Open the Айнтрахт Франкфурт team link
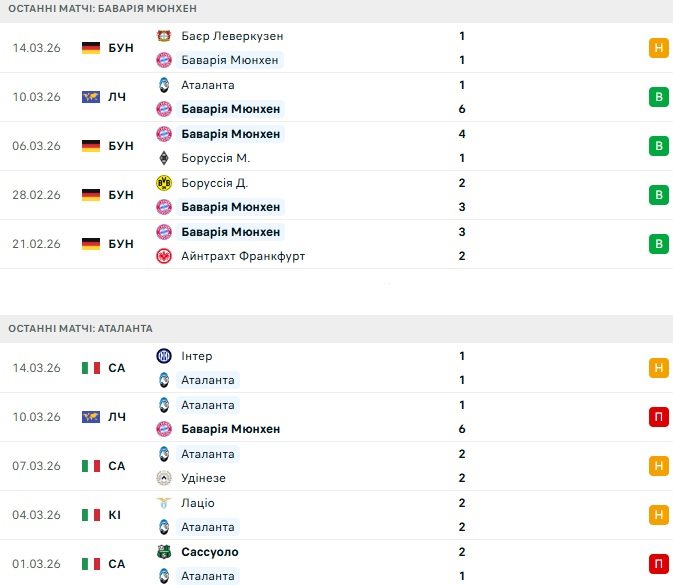The width and height of the screenshot is (673, 585). tap(243, 256)
